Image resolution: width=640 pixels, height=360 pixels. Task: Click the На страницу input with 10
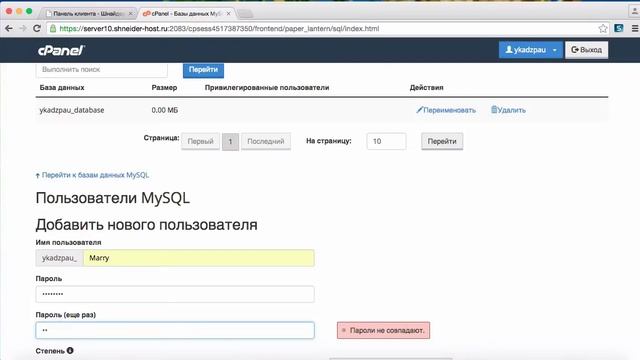[x=386, y=141]
